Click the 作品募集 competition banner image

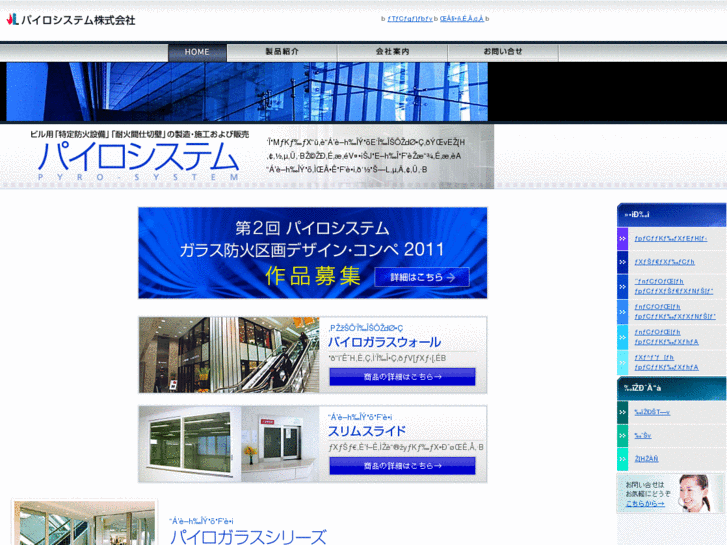tap(312, 253)
